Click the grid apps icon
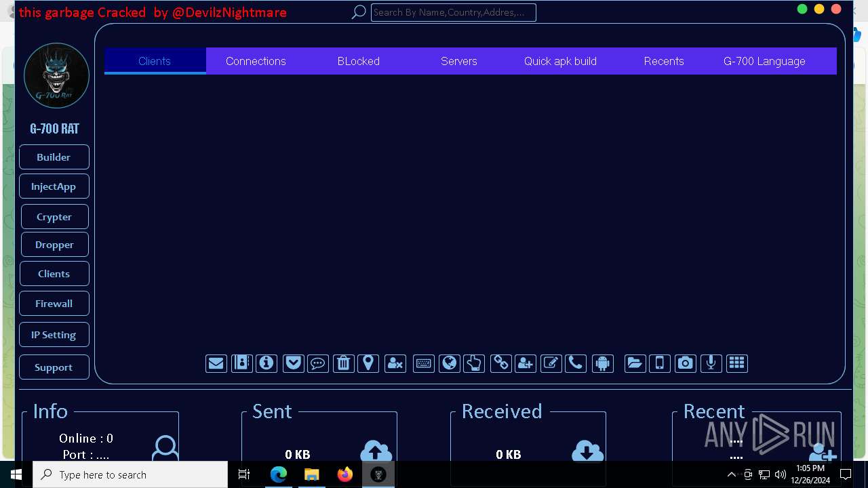The height and width of the screenshot is (488, 868). tap(737, 363)
